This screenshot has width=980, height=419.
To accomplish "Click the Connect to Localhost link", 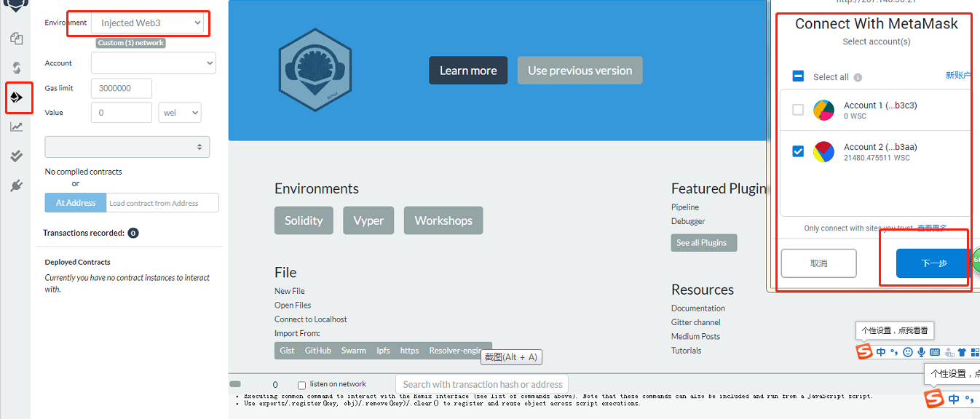I will click(x=311, y=319).
